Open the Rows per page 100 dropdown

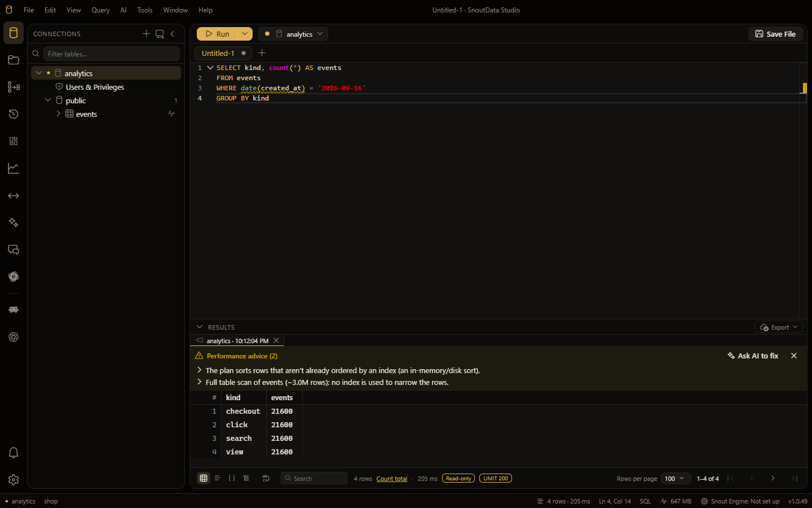[x=676, y=478]
